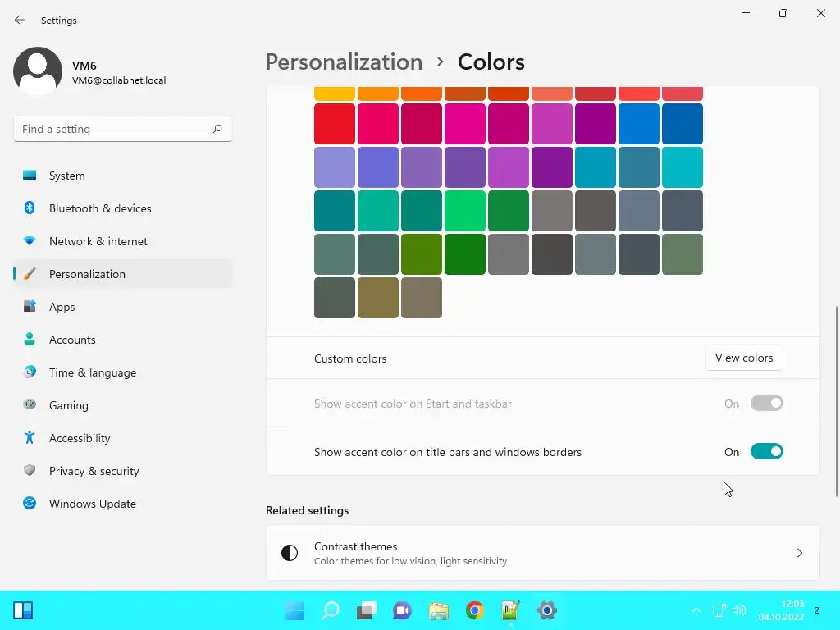Go to Accounts settings
840x630 pixels.
(123, 339)
